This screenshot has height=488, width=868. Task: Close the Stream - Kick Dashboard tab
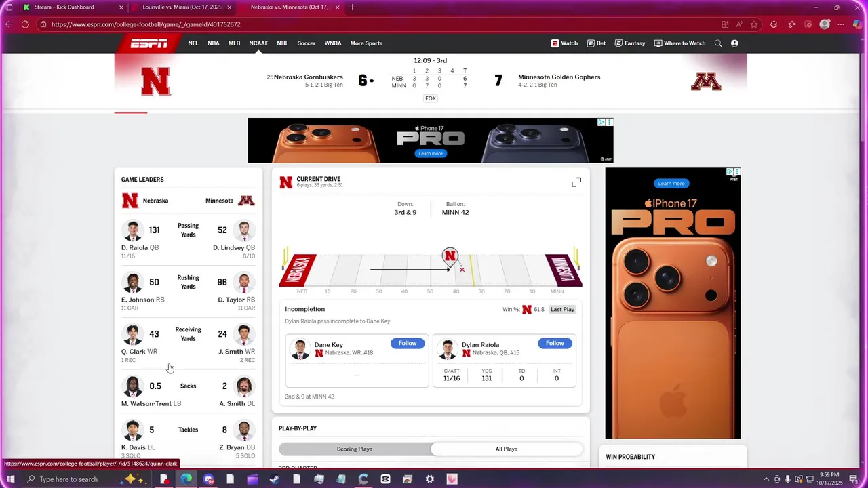point(121,7)
